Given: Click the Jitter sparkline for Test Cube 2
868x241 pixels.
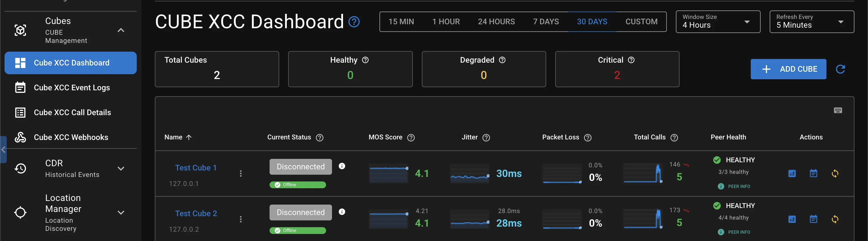Looking at the screenshot, I should pos(470,219).
